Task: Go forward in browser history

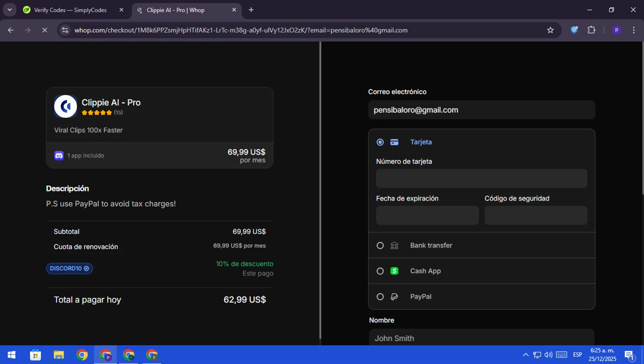Action: [x=27, y=30]
